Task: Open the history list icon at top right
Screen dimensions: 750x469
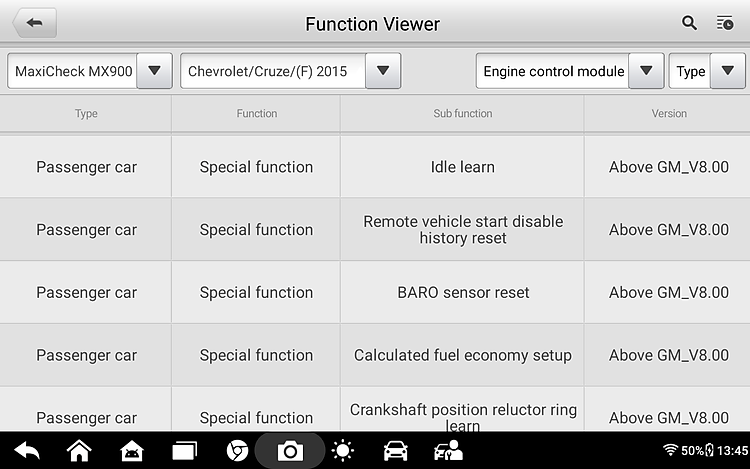Action: [x=725, y=23]
